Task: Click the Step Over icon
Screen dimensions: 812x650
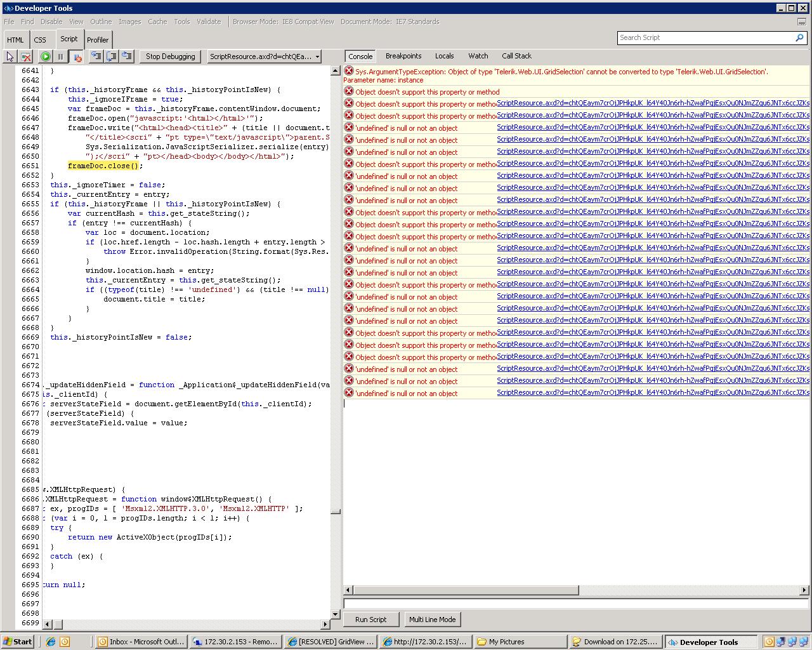Action: (x=112, y=56)
